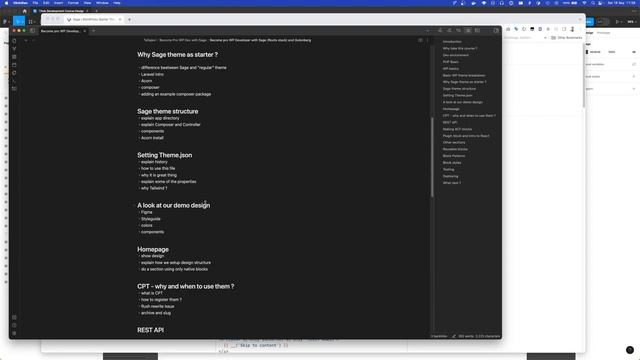Jump to Deploying in the outline
The width and height of the screenshot is (640, 360).
tap(450, 176)
